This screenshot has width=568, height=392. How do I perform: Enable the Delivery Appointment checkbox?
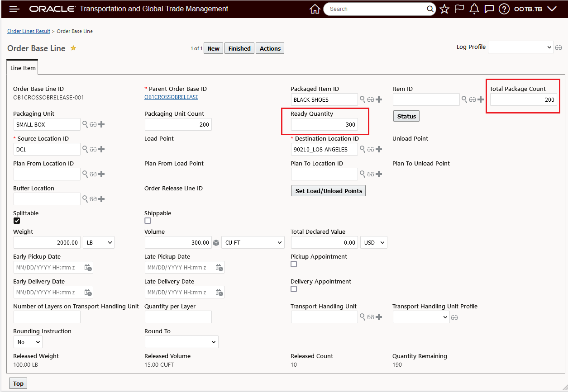[294, 289]
